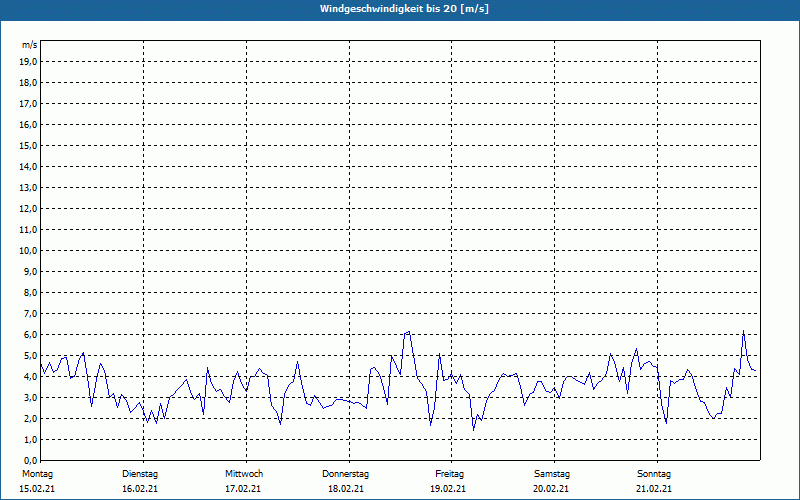The height and width of the screenshot is (500, 800).
Task: Click the Samstag day label
Action: [x=552, y=474]
